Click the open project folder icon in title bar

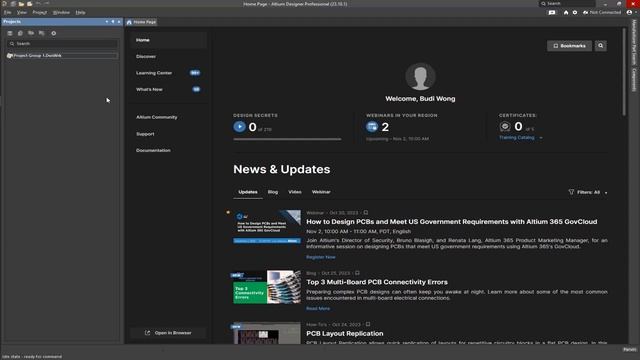29,4
